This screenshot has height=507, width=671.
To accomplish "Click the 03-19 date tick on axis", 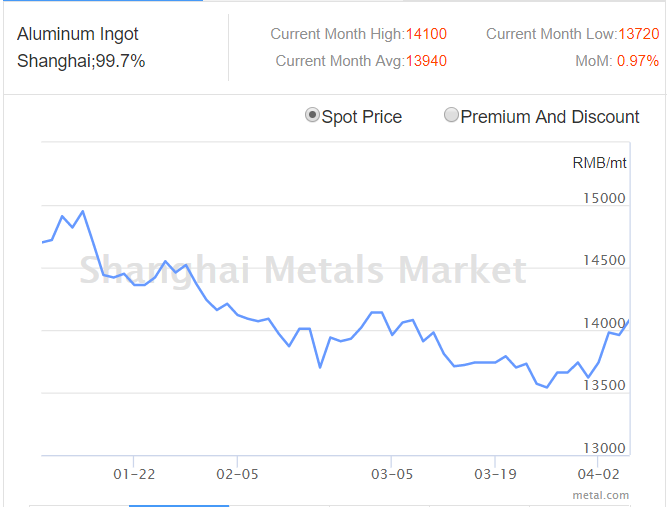I will tap(496, 474).
